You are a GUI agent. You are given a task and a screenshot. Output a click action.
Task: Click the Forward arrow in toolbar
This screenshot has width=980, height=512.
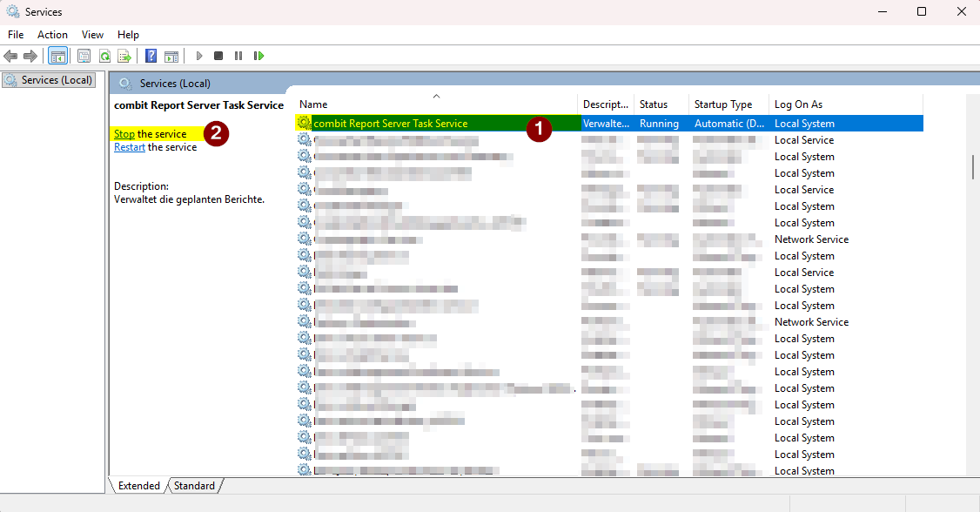click(x=30, y=56)
